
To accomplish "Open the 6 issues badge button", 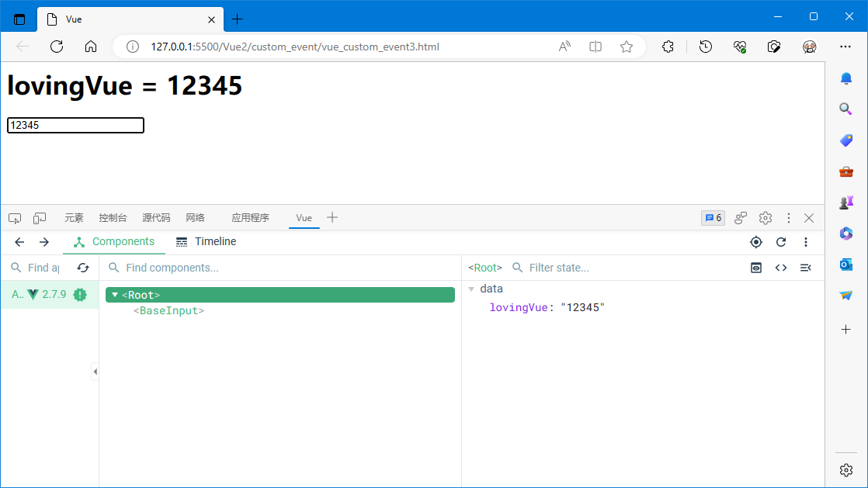I will click(x=713, y=218).
